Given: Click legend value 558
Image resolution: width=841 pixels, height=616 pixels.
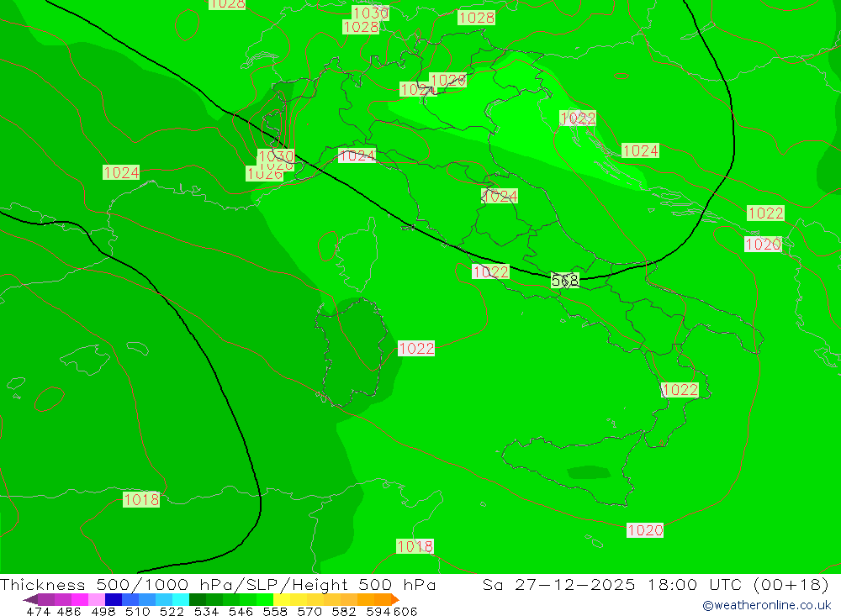Looking at the screenshot, I should coord(275,611).
